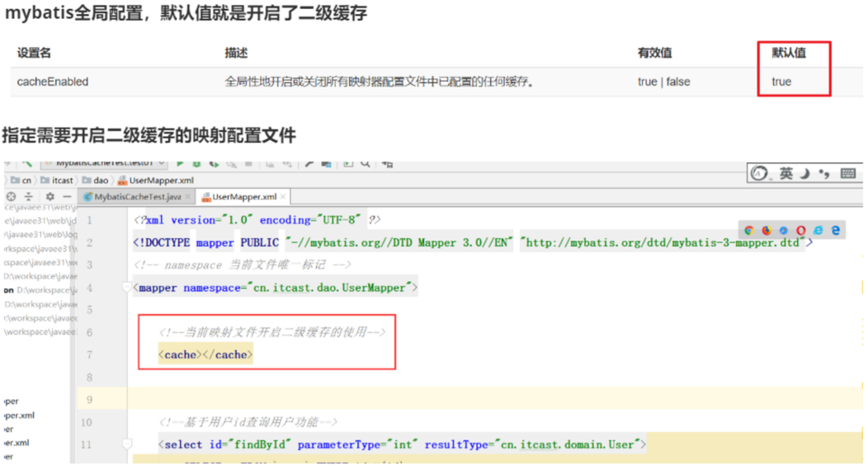Build project with the green hammer icon

(x=27, y=163)
